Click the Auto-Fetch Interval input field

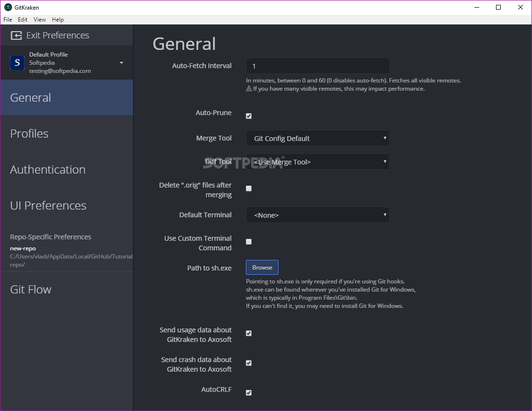[317, 66]
